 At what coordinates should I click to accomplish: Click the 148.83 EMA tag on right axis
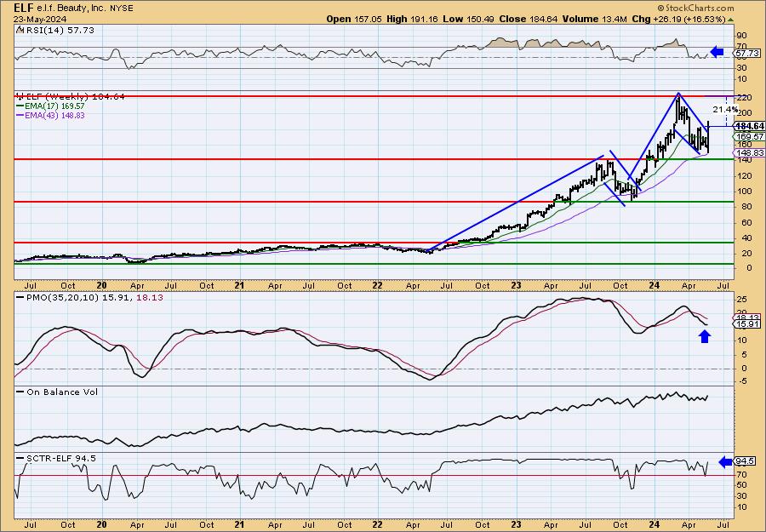coord(749,153)
